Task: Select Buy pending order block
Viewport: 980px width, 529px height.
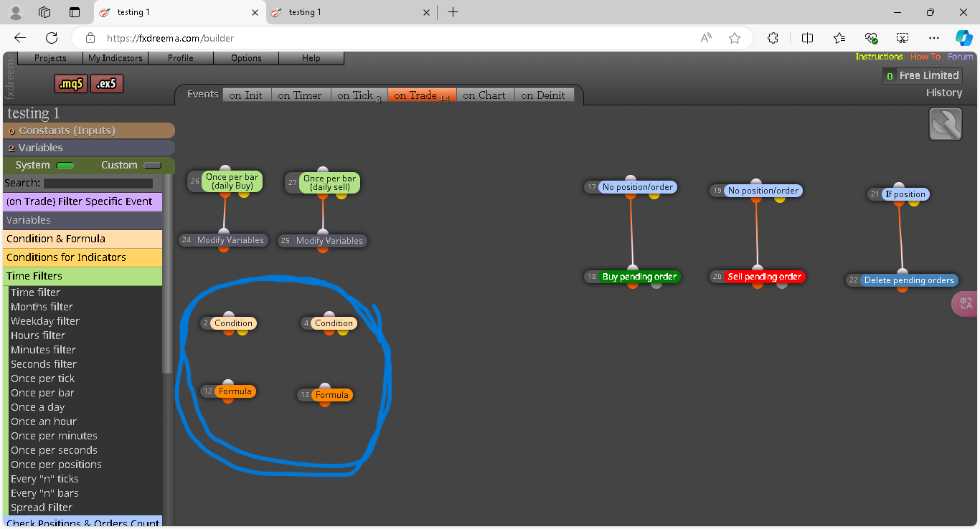Action: click(x=639, y=277)
